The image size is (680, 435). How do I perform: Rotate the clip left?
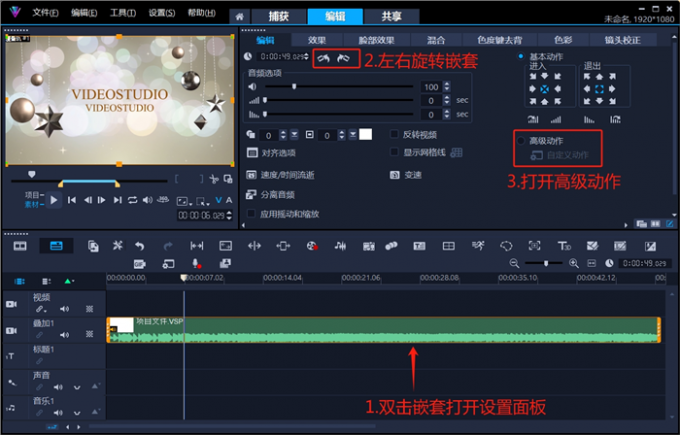tap(324, 58)
